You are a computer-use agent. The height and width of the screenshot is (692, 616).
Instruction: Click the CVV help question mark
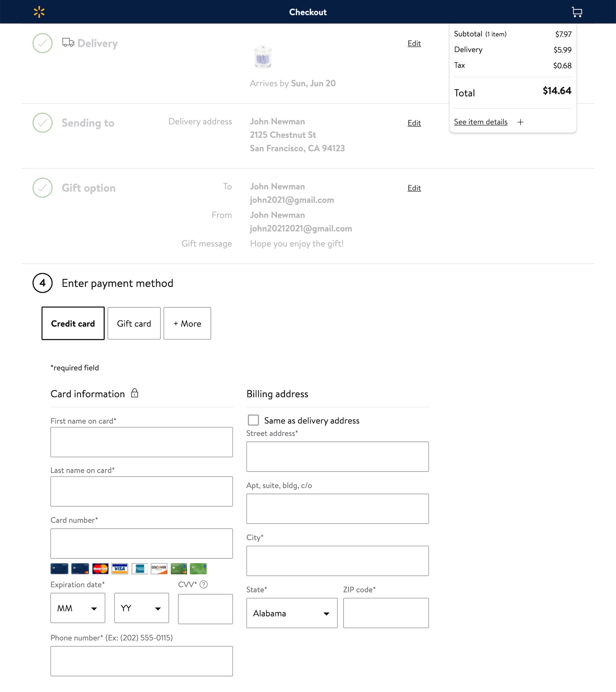tap(204, 584)
